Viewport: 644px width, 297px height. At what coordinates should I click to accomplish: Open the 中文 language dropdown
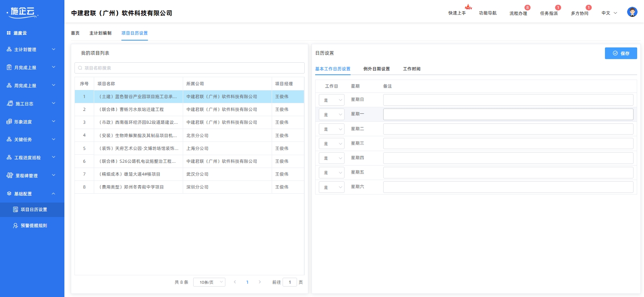[x=609, y=13]
